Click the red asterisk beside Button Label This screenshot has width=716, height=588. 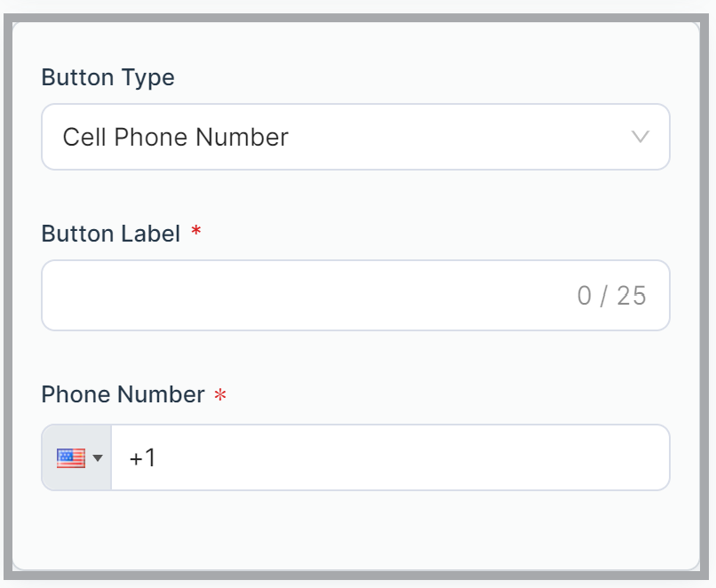(196, 230)
